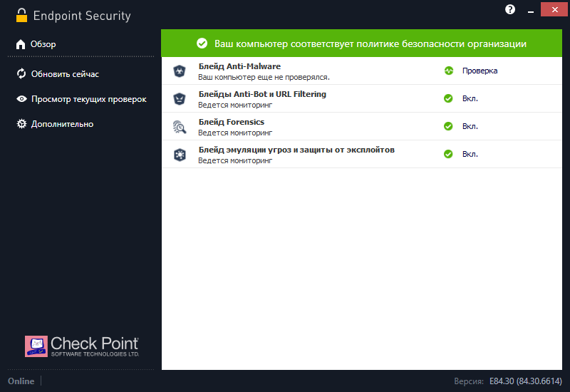Minimize the Endpoint Security window
Screen dimensions: 570x392
tap(530, 9)
